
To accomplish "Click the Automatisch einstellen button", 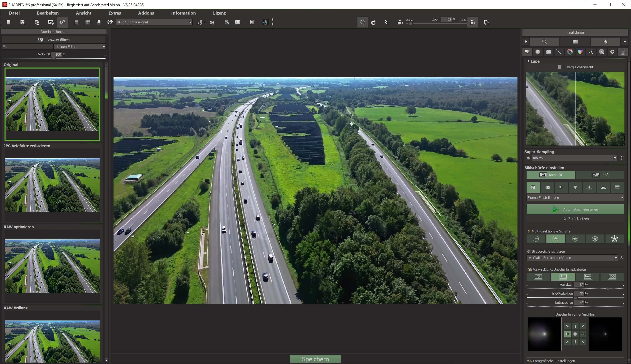I will tap(575, 209).
